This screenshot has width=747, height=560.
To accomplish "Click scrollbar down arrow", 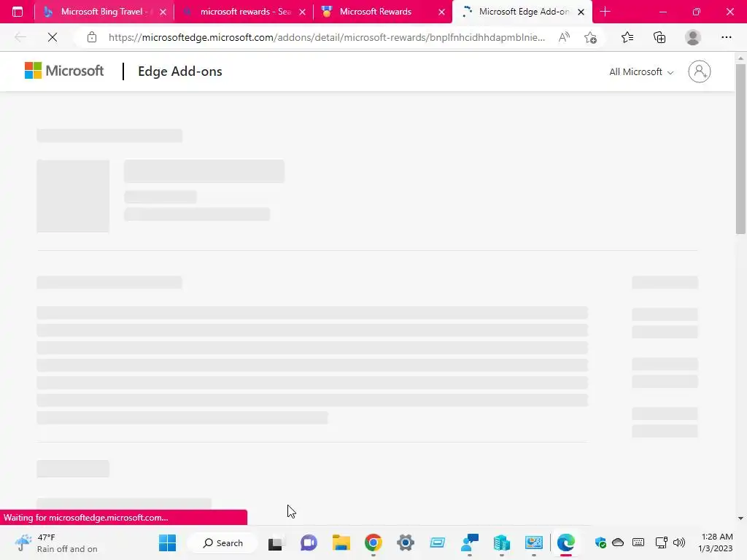I will click(x=740, y=518).
